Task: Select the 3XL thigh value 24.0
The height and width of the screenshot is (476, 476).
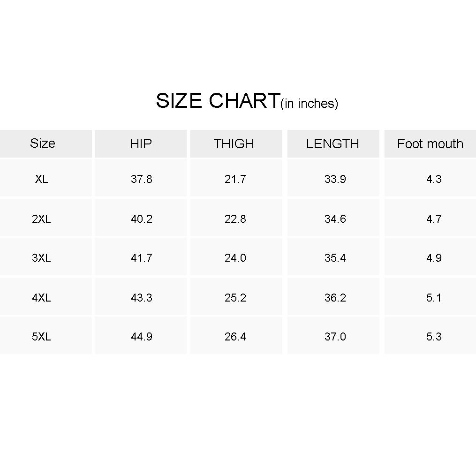Action: (235, 258)
